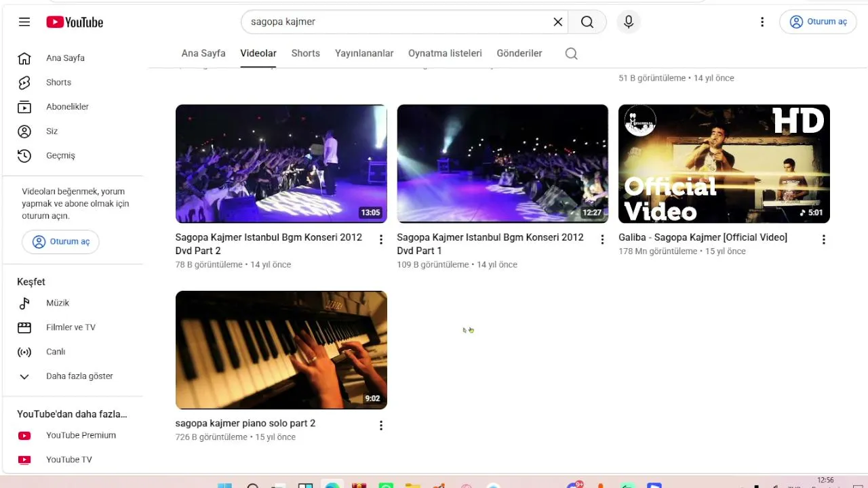Click the '51 B görüntüleme • 14 yıl önce' text

(x=676, y=78)
